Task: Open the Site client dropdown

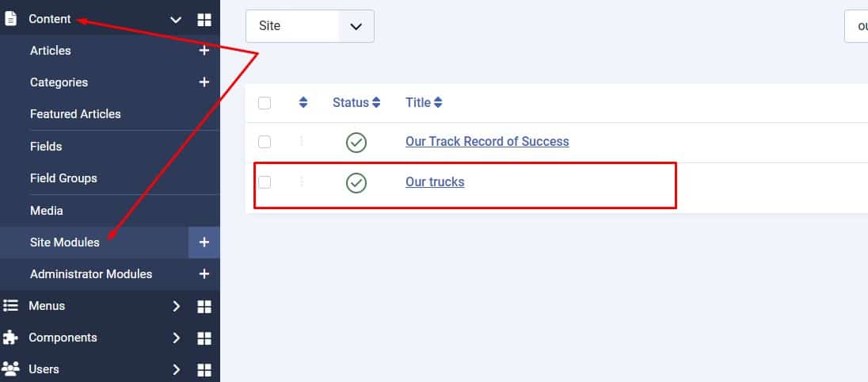Action: [310, 26]
